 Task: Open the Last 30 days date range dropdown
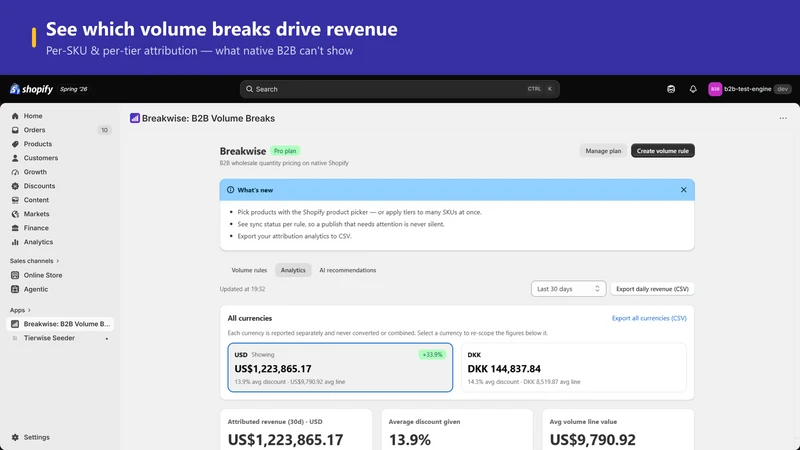pyautogui.click(x=568, y=289)
